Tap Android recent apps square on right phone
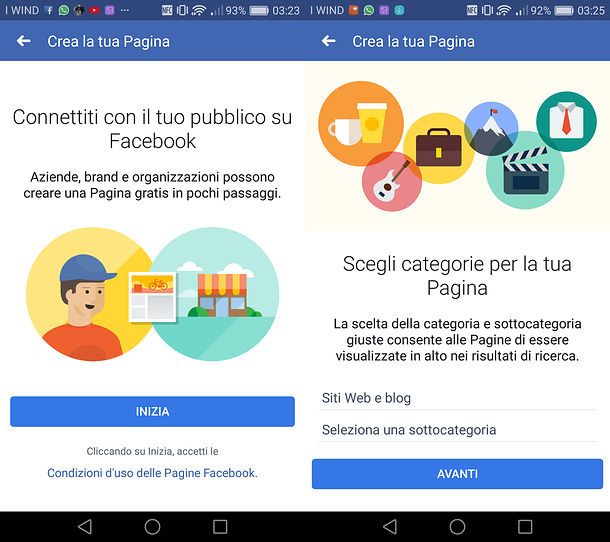This screenshot has width=610, height=542. [x=525, y=526]
